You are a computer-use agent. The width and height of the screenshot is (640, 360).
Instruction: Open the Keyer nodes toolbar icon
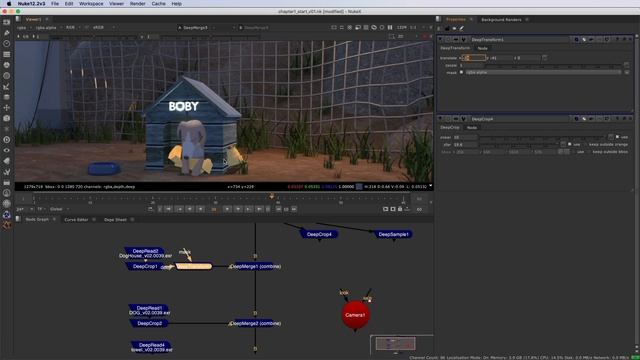coord(7,86)
